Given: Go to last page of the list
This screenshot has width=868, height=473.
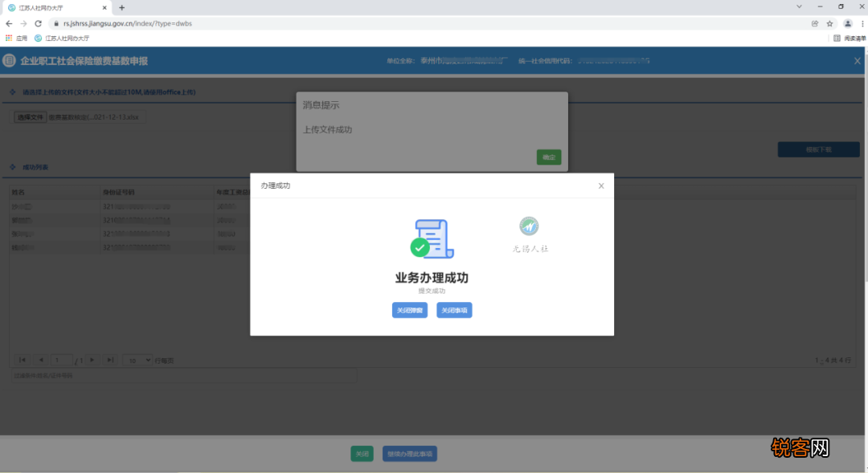Looking at the screenshot, I should click(110, 360).
